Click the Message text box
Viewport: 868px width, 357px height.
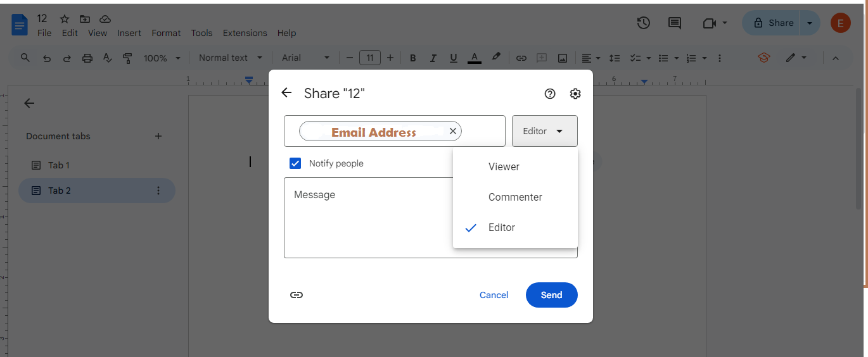tap(431, 218)
